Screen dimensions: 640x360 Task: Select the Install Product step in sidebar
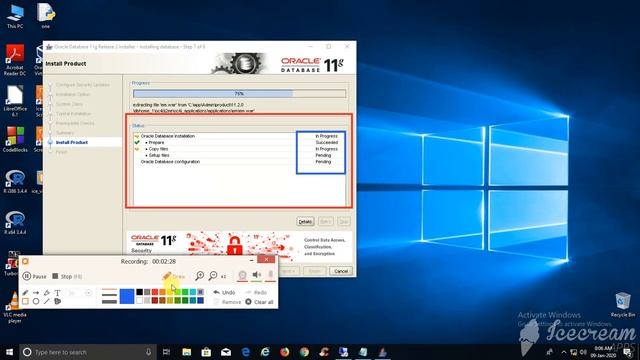click(72, 142)
